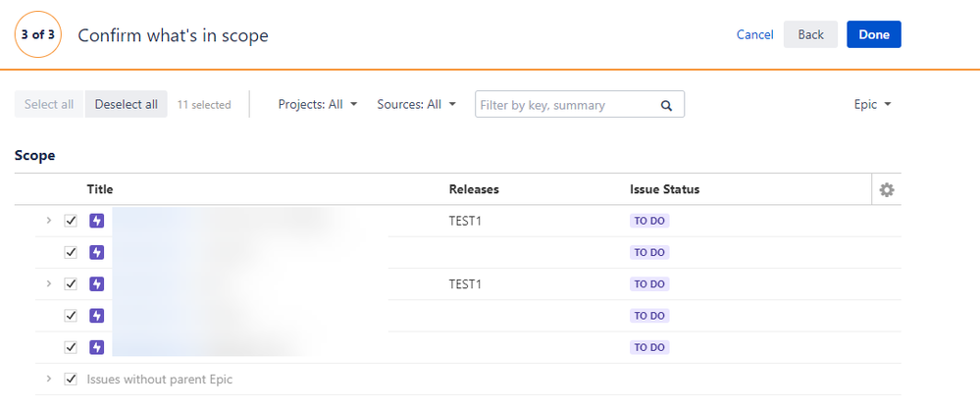
Task: Click TO DO status in fourth row
Action: tap(649, 316)
